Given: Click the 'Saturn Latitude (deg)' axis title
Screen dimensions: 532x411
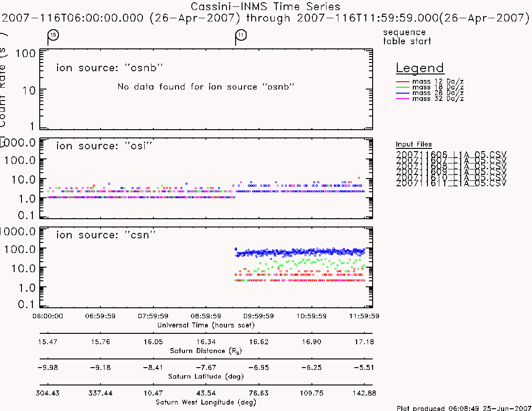Looking at the screenshot, I should 206,376.
